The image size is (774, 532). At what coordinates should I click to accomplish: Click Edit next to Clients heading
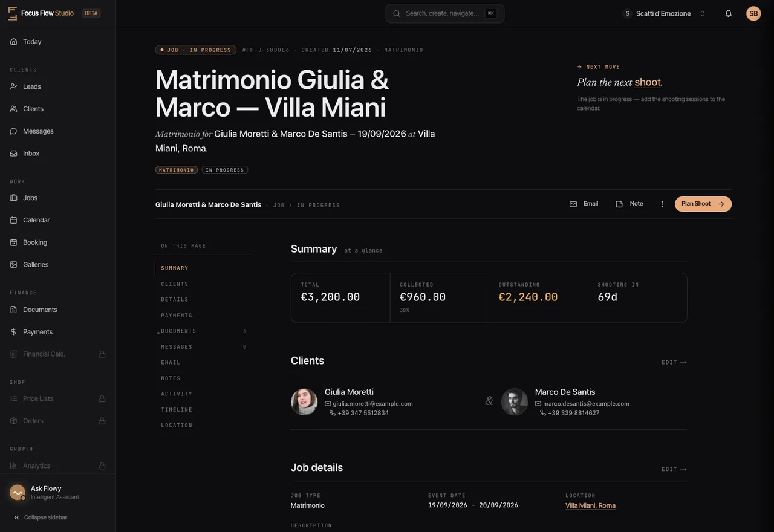674,363
